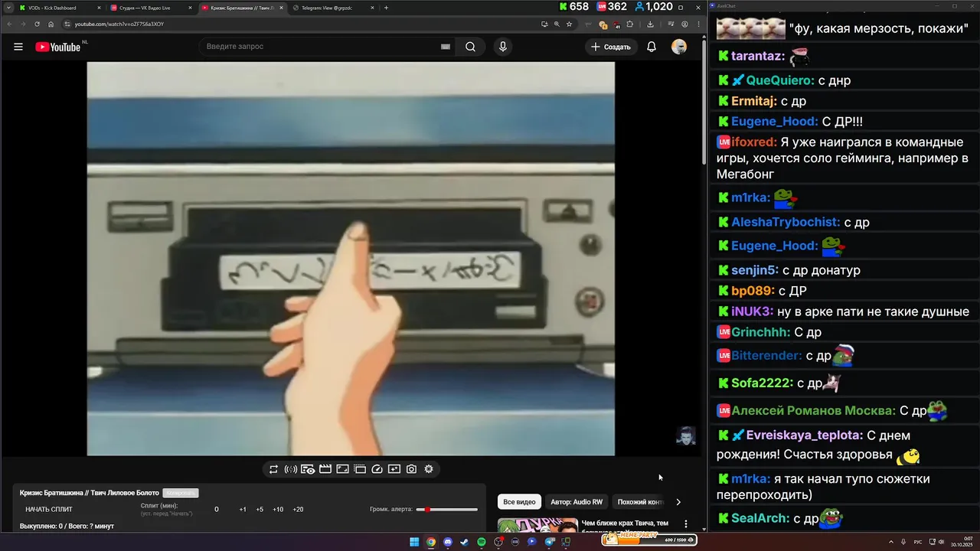This screenshot has height=551, width=980.
Task: Click 'Алексей Романов Москва' chat name
Action: click(x=813, y=410)
